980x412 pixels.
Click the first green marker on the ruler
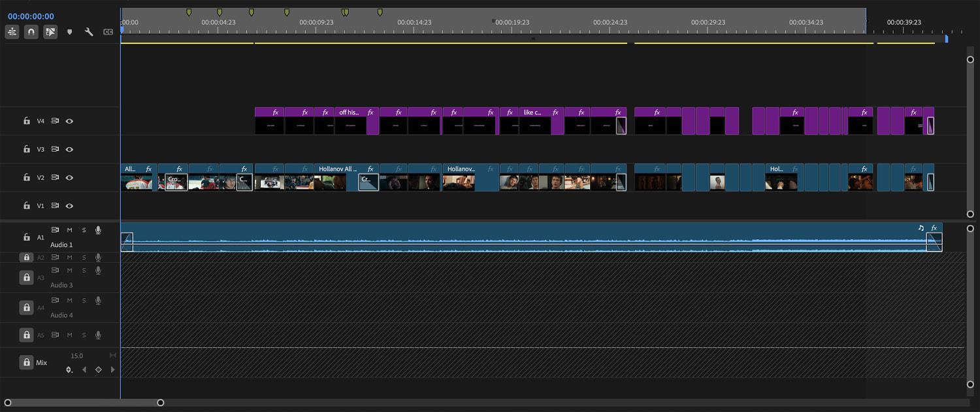(x=189, y=12)
